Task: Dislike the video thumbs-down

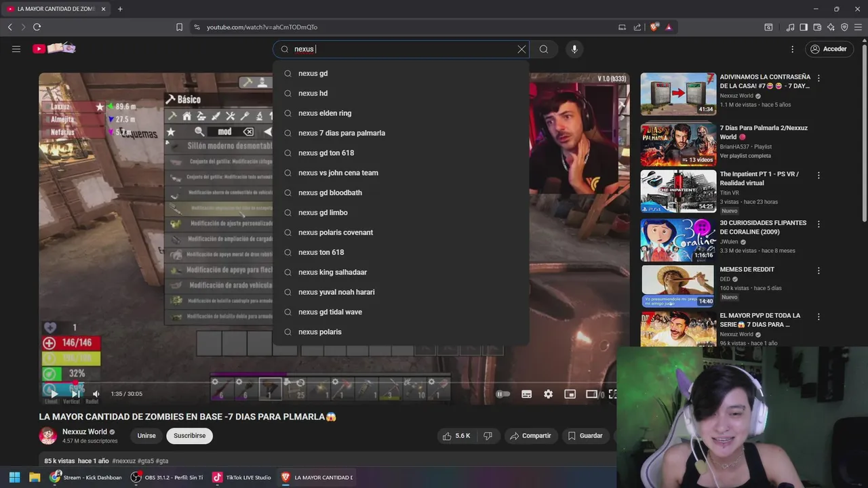Action: pyautogui.click(x=488, y=436)
